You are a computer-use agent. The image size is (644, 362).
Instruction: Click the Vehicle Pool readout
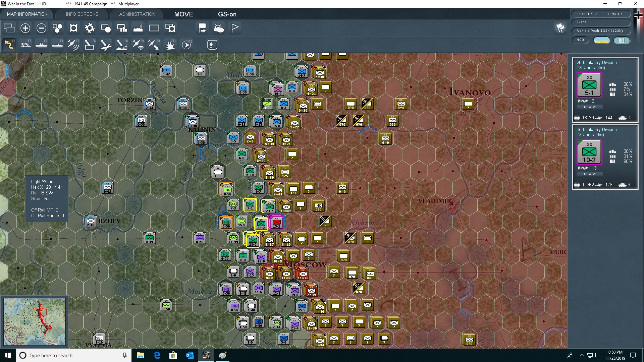coord(601,31)
